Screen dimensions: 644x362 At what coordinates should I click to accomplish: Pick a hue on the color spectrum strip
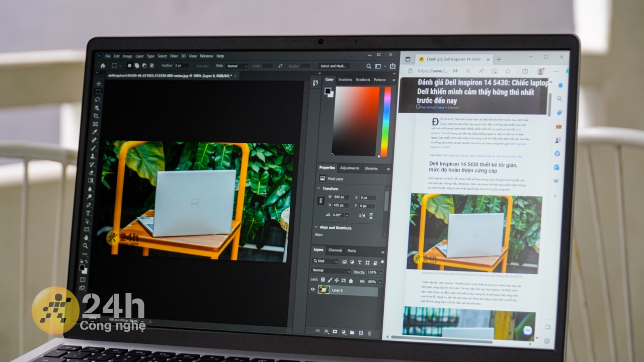[x=387, y=121]
